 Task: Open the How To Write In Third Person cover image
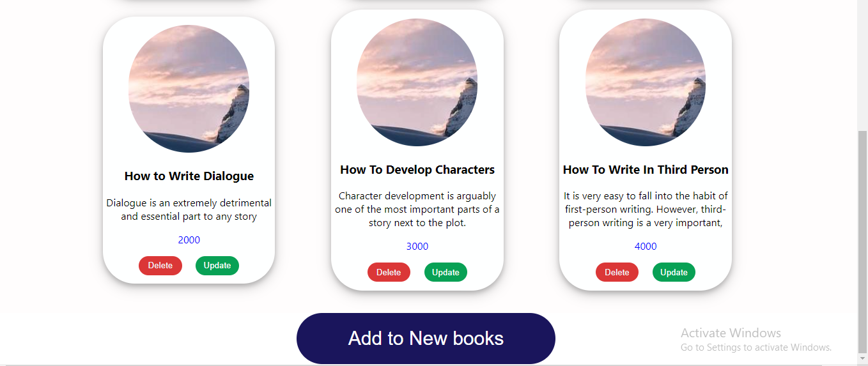646,82
